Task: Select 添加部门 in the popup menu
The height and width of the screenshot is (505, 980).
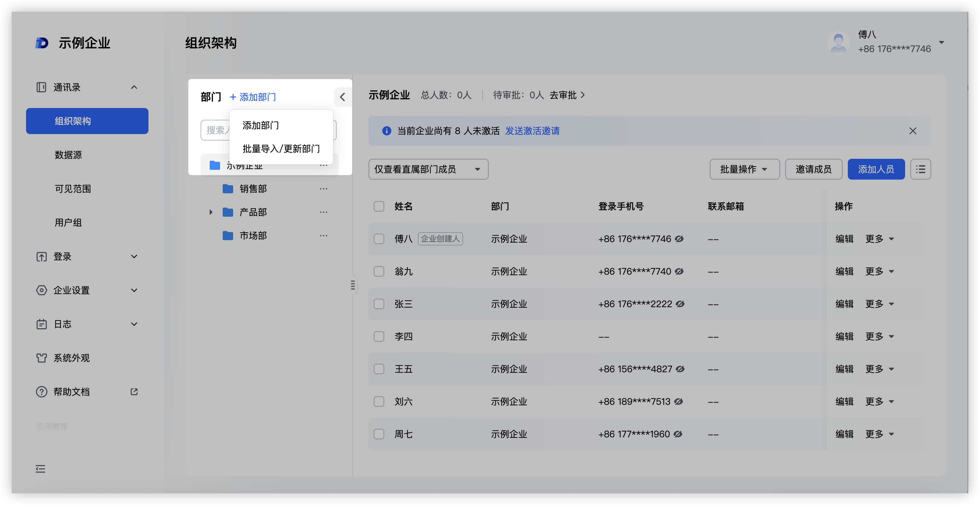Action: (260, 126)
